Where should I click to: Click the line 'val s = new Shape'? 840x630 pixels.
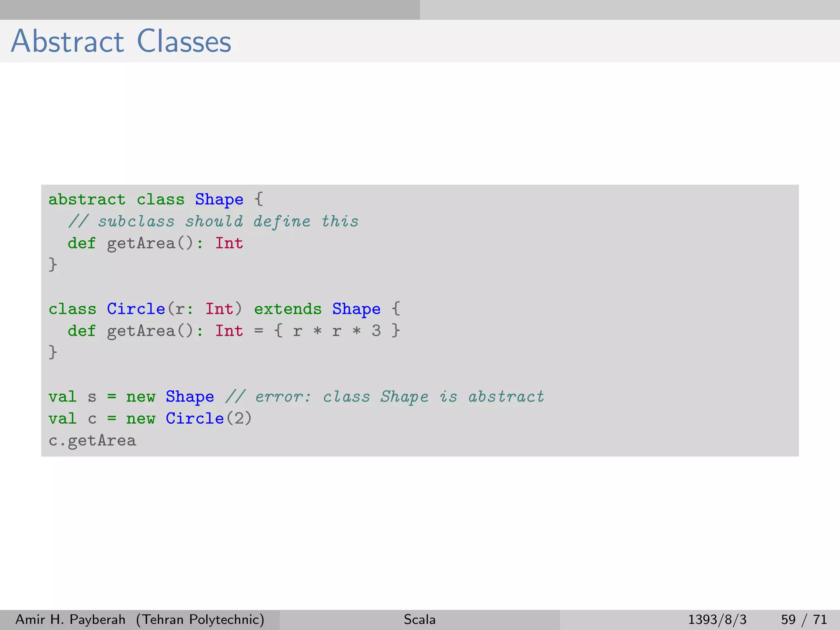pos(131,397)
